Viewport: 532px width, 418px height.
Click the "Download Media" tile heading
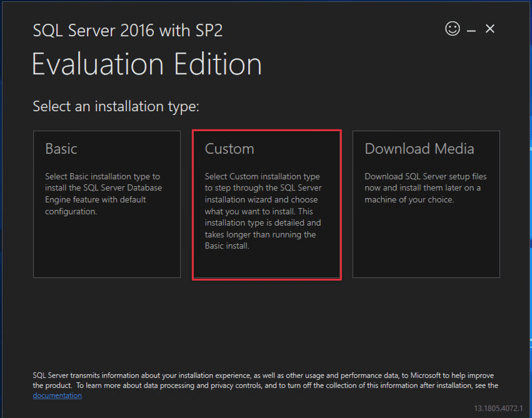click(419, 149)
